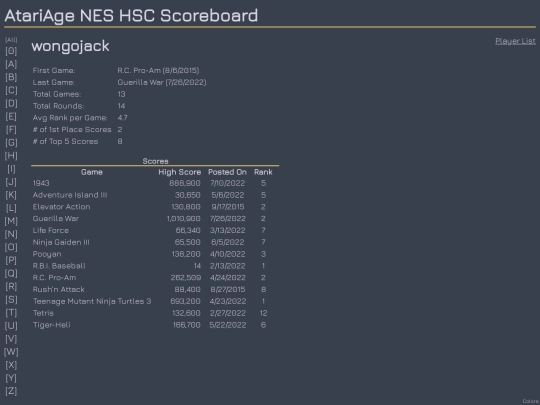The height and width of the screenshot is (405, 540).
Task: Filter players by letter [E]
Action: coord(11,116)
